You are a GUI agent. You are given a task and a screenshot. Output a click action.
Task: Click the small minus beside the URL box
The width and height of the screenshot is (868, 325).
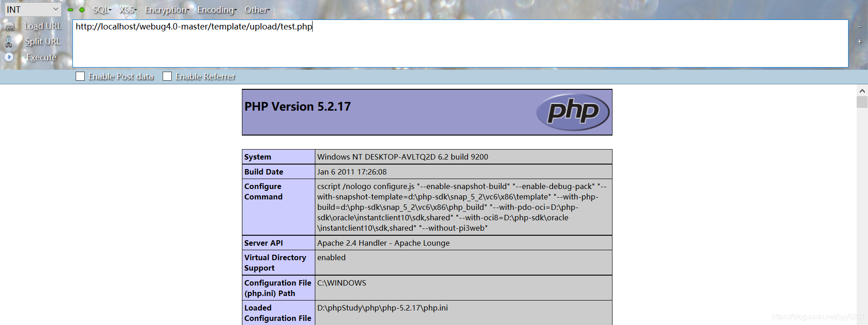859,27
